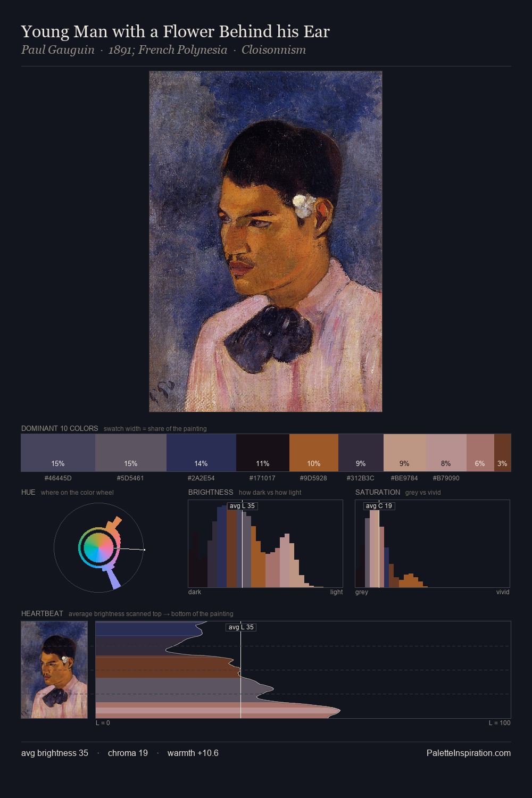Click the HUE section heading
Viewport: 532px width, 798px height.
28,492
